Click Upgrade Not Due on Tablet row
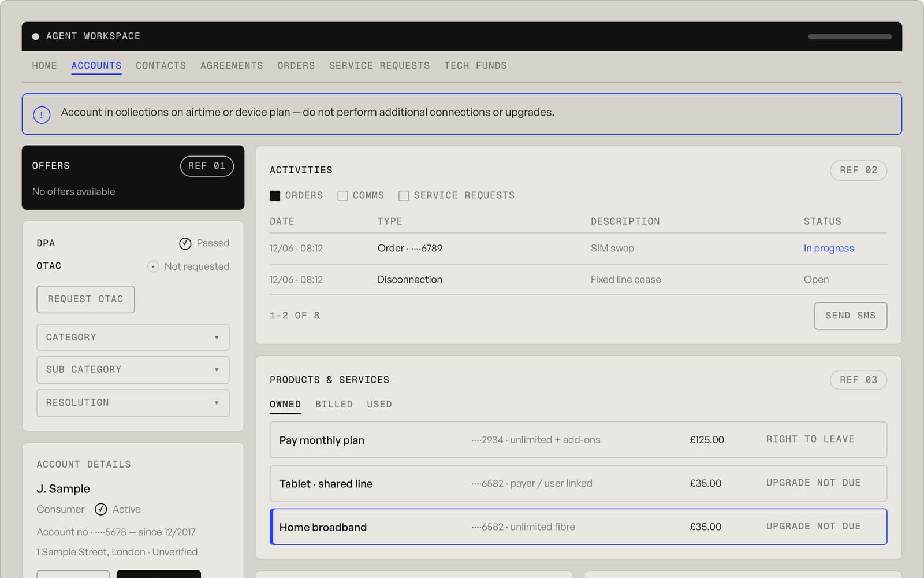This screenshot has width=924, height=578. (x=814, y=483)
